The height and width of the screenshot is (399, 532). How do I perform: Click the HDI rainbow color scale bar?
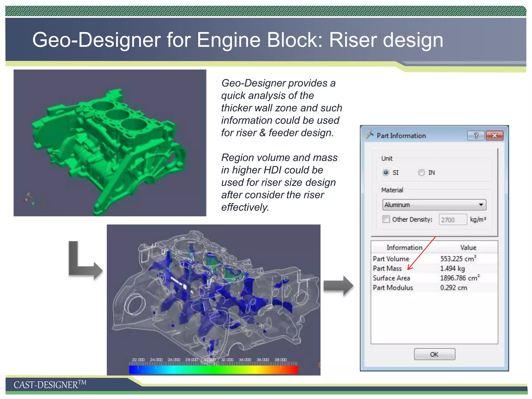coord(213,369)
